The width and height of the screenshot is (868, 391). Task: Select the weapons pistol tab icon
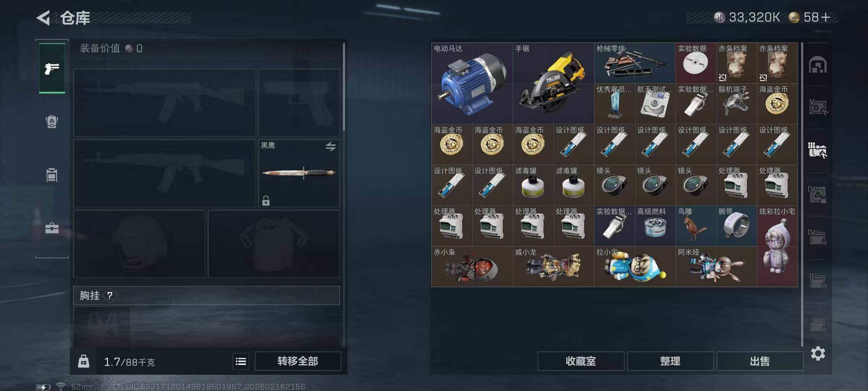[x=52, y=68]
